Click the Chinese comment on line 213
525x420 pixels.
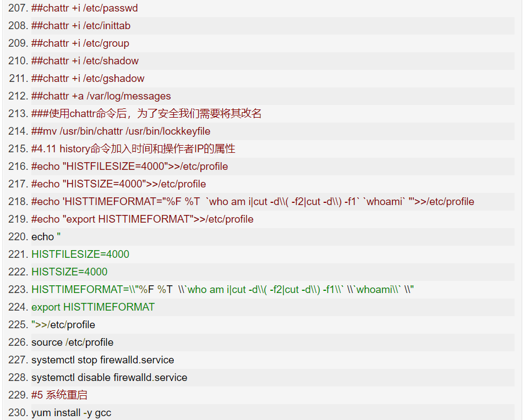(x=146, y=114)
